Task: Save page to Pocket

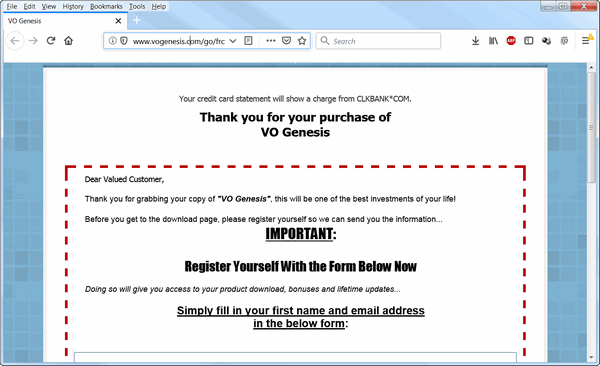Action: (286, 41)
